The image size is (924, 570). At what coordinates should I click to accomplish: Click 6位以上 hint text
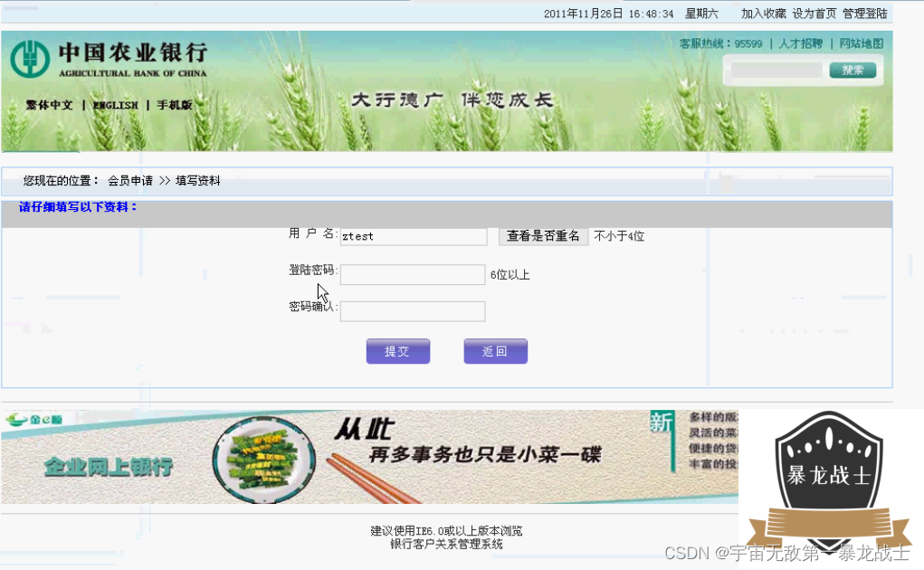coord(510,274)
